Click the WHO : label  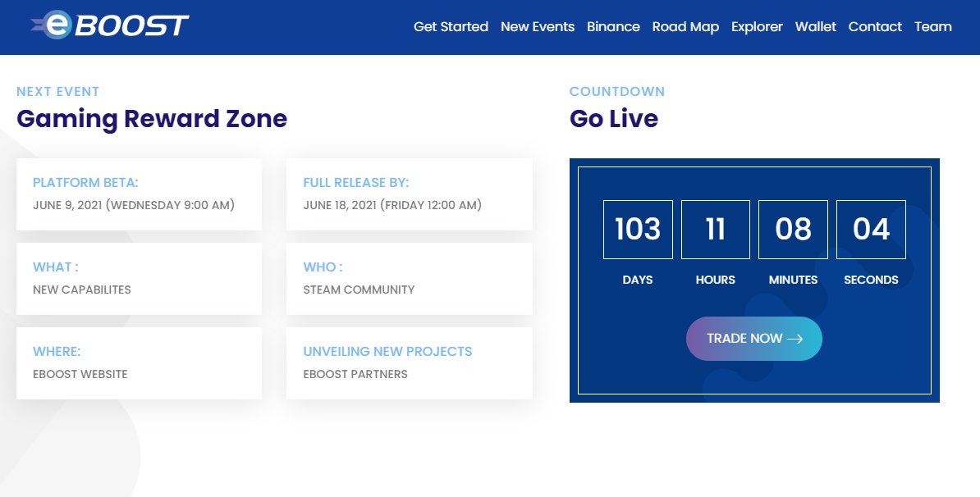323,267
